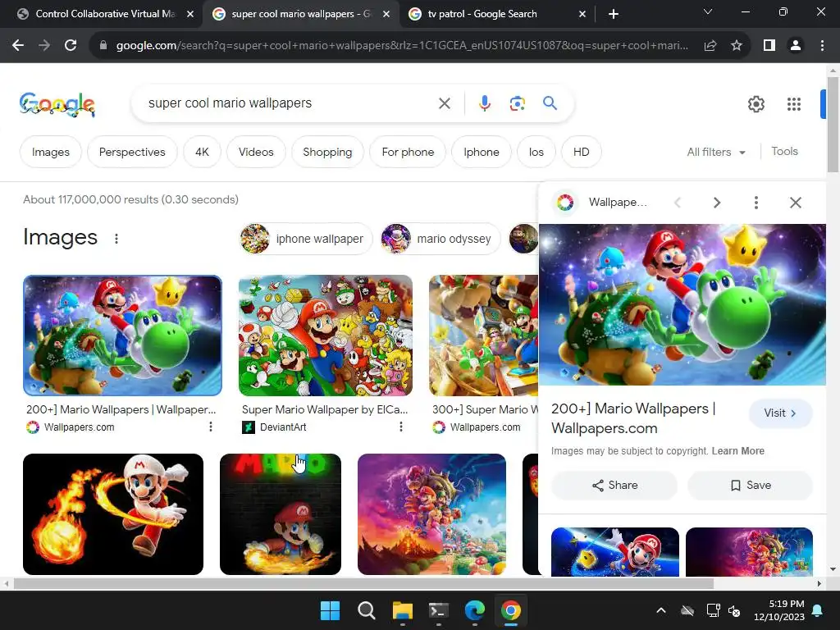Visit Wallpapers.com from preview panel
This screenshot has width=840, height=630.
coord(781,413)
